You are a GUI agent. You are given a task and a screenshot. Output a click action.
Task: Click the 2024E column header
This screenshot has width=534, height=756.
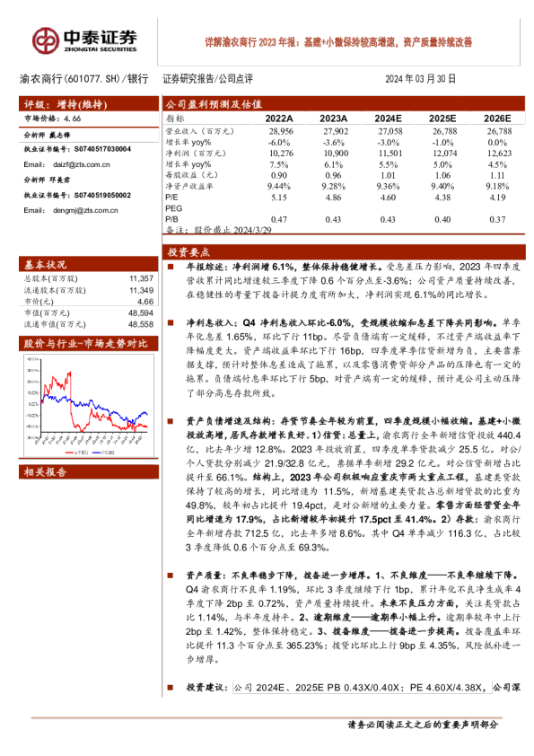point(388,119)
